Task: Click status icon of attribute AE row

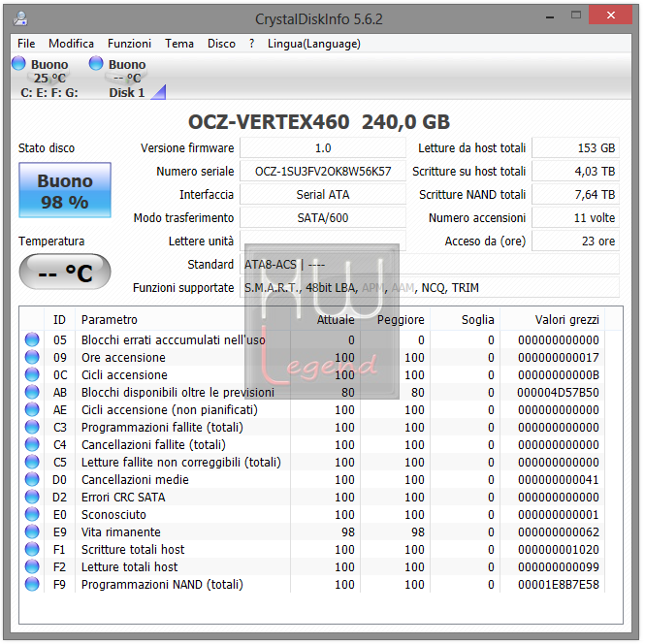Action: tap(32, 409)
